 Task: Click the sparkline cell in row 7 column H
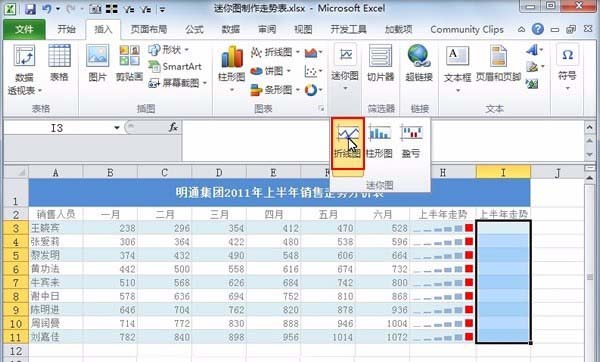[443, 282]
